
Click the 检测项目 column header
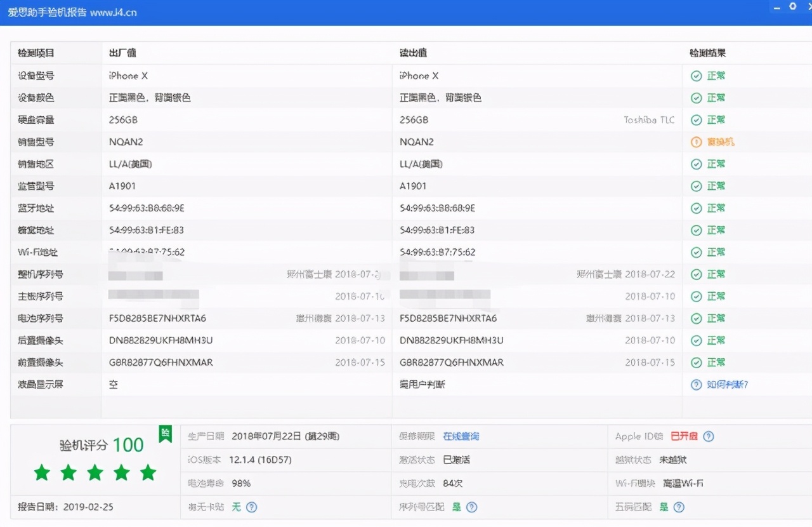35,53
